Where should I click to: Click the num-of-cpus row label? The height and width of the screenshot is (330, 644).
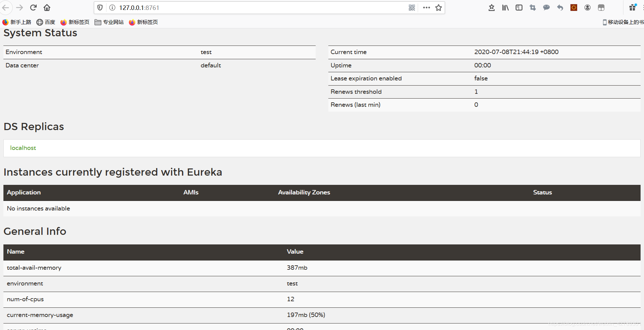tap(25, 299)
